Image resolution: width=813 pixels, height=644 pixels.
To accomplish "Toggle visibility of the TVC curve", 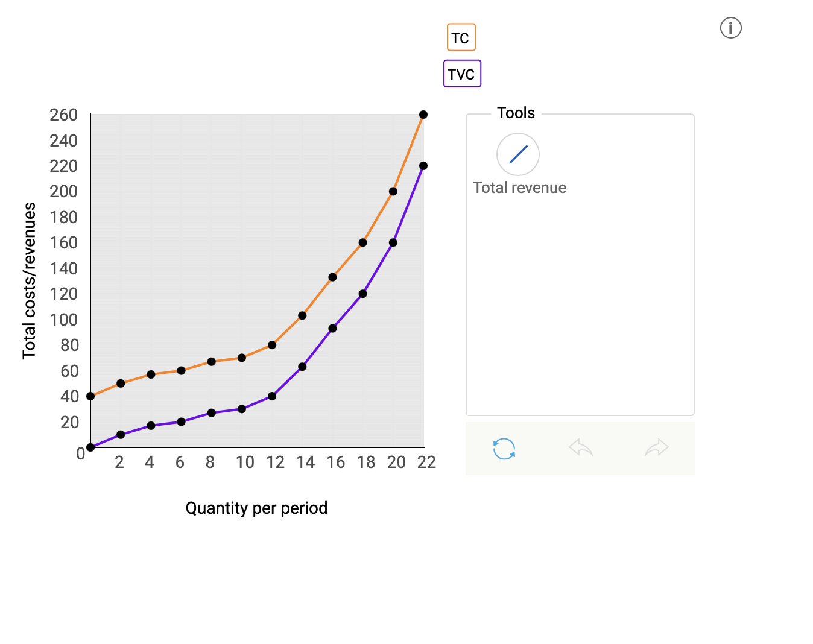I will pyautogui.click(x=462, y=74).
